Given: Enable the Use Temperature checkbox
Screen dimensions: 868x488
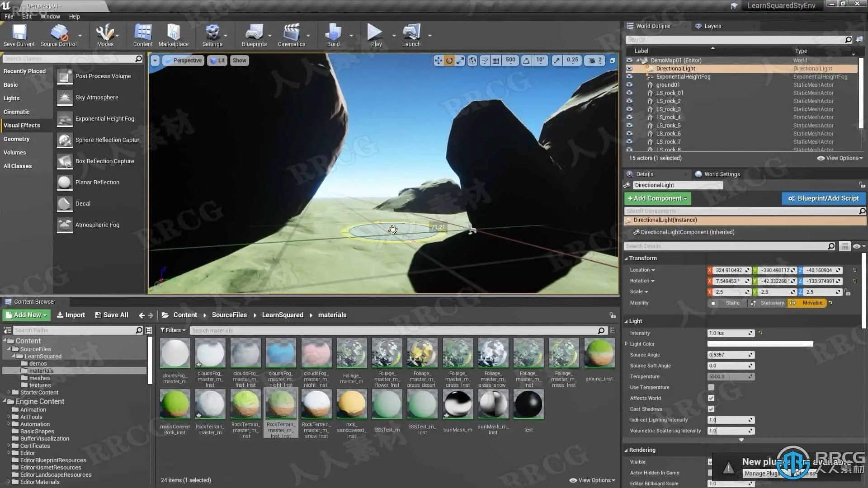Looking at the screenshot, I should point(711,387).
